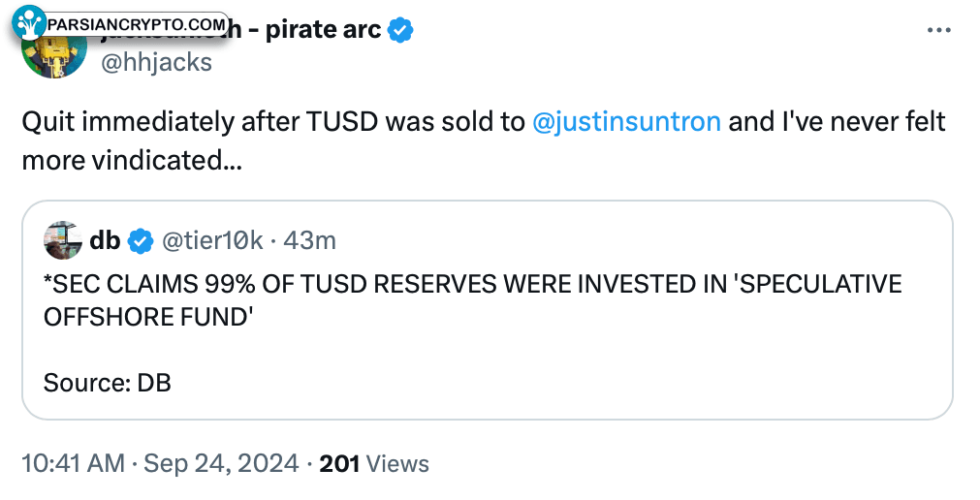
Task: Open the db quoted tweet avatar
Action: [x=62, y=240]
